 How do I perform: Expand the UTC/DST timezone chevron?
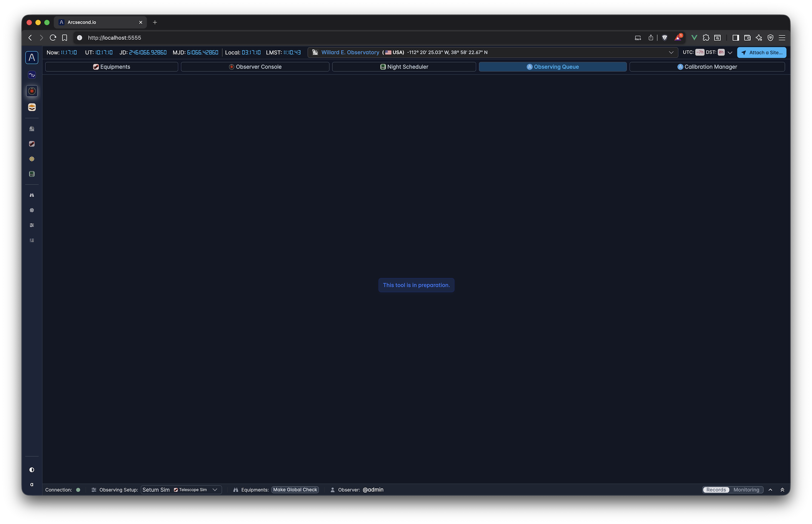point(730,53)
